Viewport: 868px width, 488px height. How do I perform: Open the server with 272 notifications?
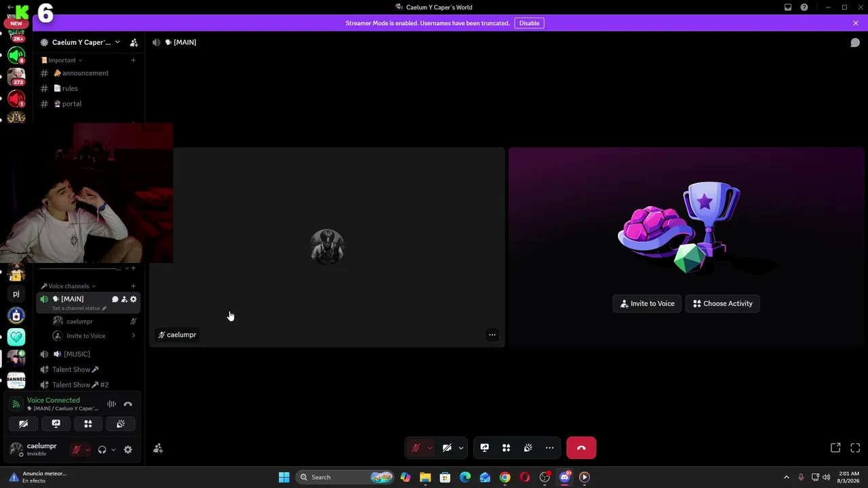pyautogui.click(x=16, y=77)
